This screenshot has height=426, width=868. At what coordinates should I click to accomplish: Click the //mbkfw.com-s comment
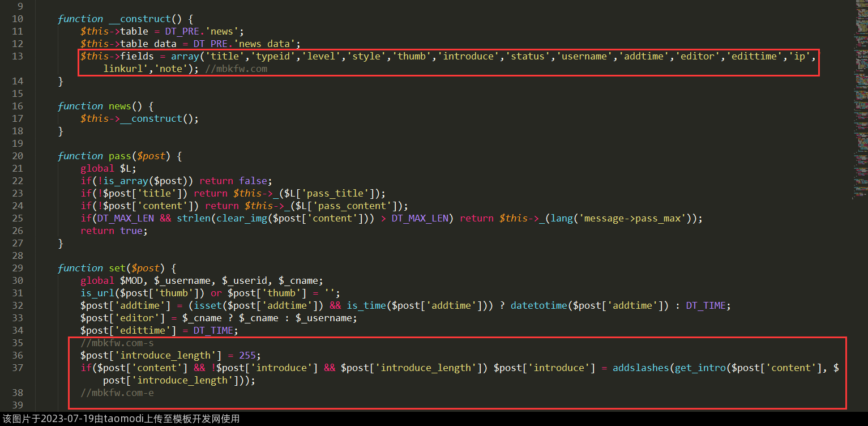coord(117,343)
